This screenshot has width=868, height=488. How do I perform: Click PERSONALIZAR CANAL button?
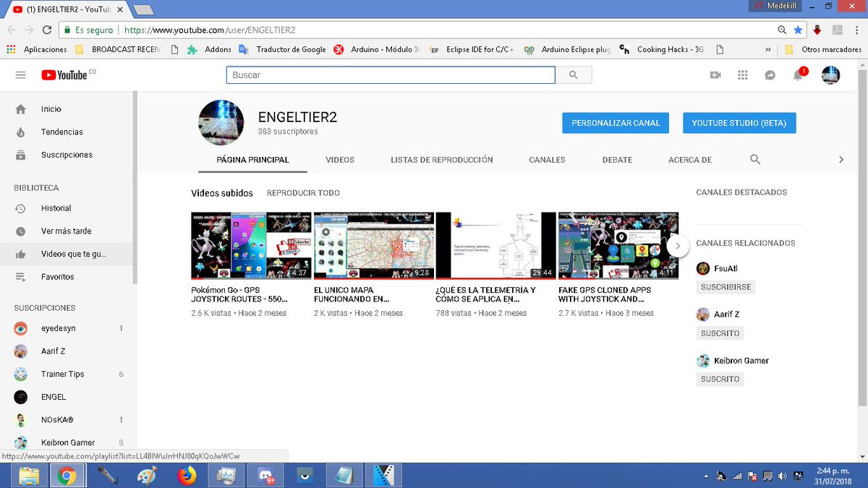coord(616,123)
